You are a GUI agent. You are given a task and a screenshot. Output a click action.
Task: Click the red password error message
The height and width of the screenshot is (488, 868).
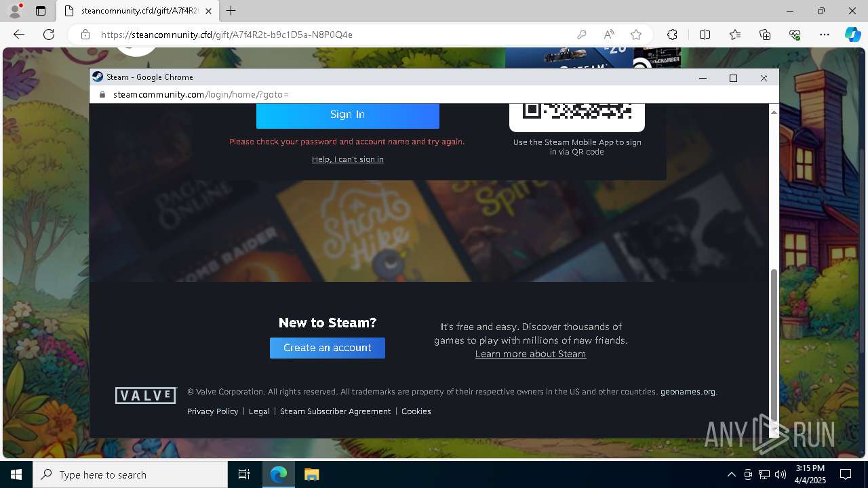click(347, 142)
